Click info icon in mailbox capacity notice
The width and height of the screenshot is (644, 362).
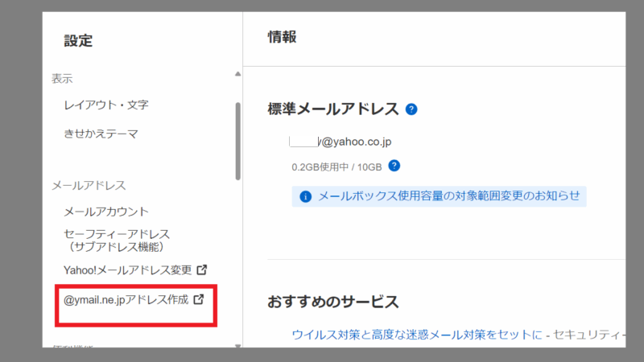pos(305,196)
